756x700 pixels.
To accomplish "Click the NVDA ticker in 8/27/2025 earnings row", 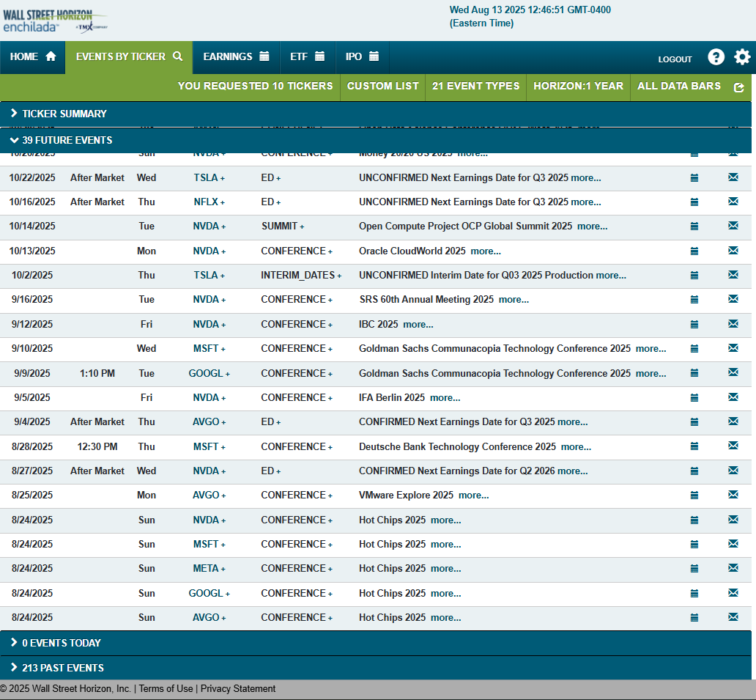I will pyautogui.click(x=206, y=471).
